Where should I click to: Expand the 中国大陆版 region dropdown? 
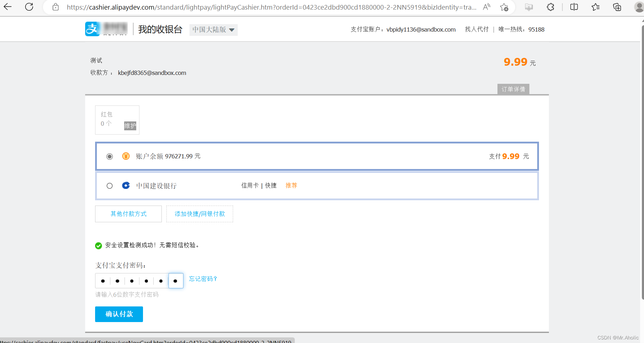pyautogui.click(x=214, y=30)
